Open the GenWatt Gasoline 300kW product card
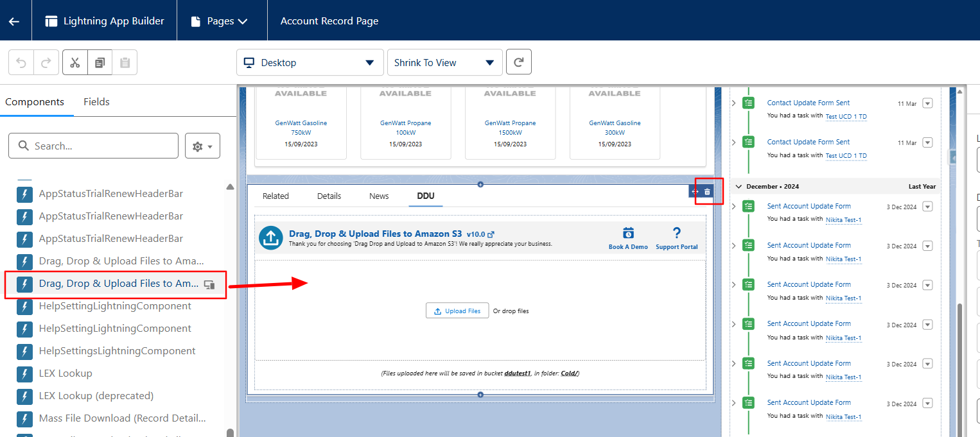 615,122
